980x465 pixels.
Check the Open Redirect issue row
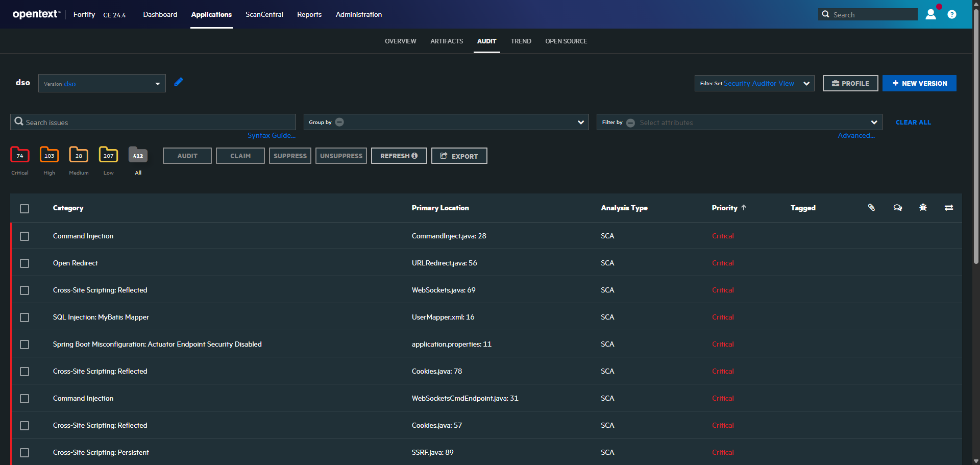(24, 263)
